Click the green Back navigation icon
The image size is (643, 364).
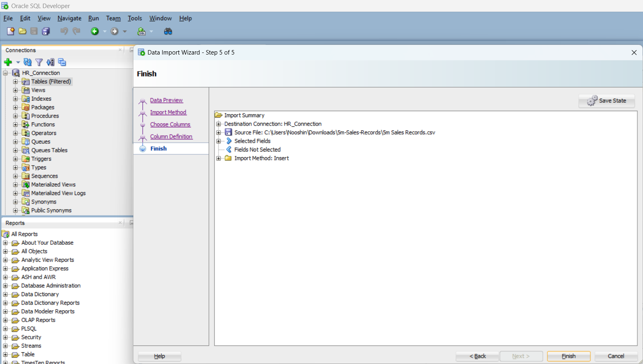click(95, 31)
